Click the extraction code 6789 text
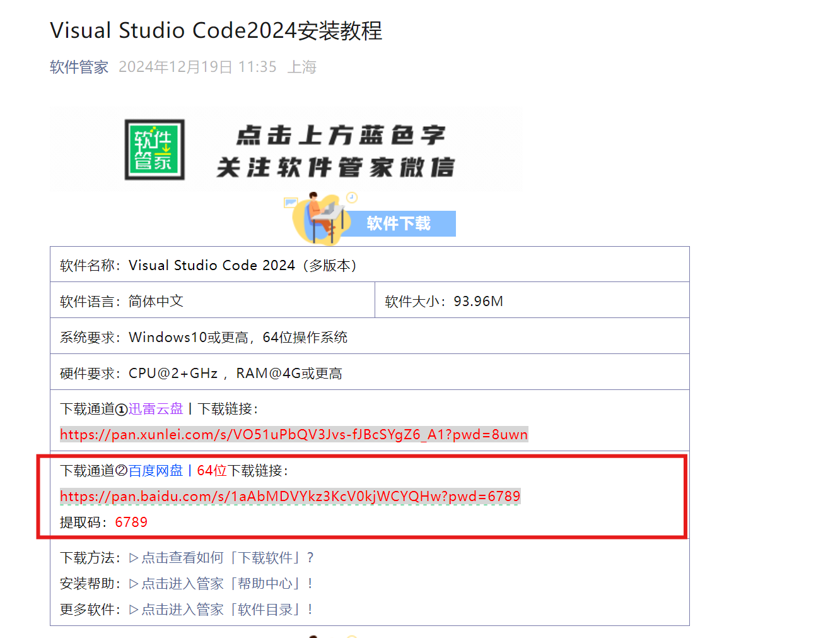 131,523
